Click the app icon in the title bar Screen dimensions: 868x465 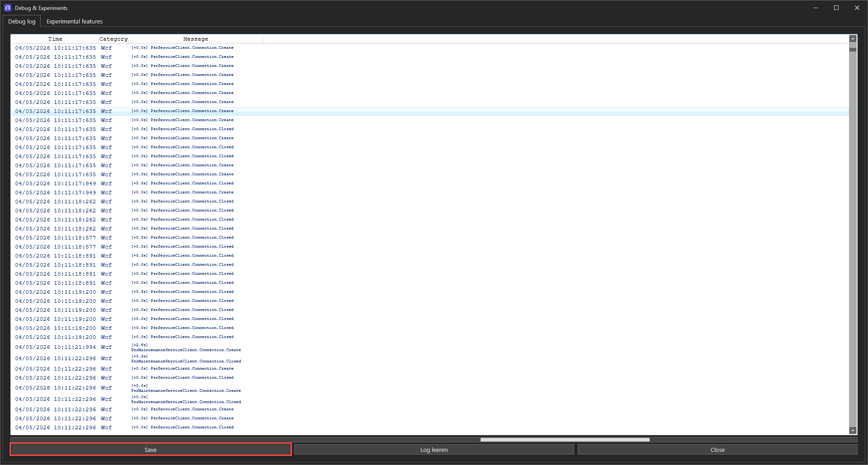point(8,8)
